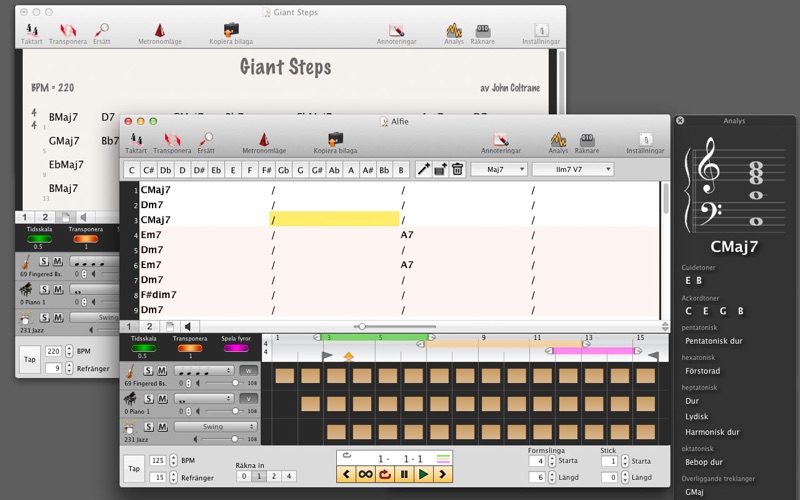Click the W button on bass track
The image size is (800, 500).
pos(248,370)
